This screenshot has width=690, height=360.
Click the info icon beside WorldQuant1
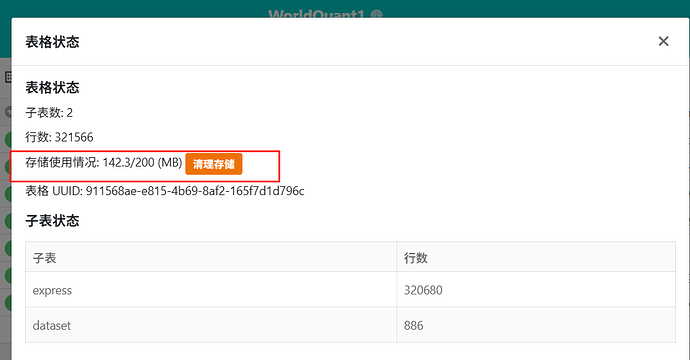point(376,15)
